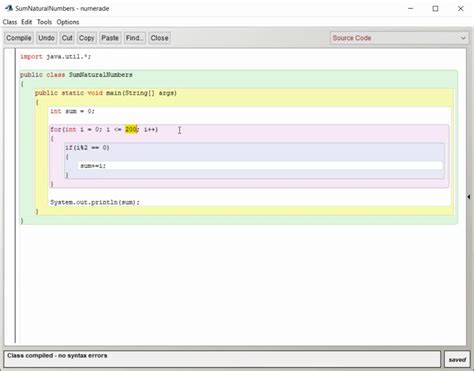Click the Paste button
This screenshot has width=474, height=371.
click(110, 38)
